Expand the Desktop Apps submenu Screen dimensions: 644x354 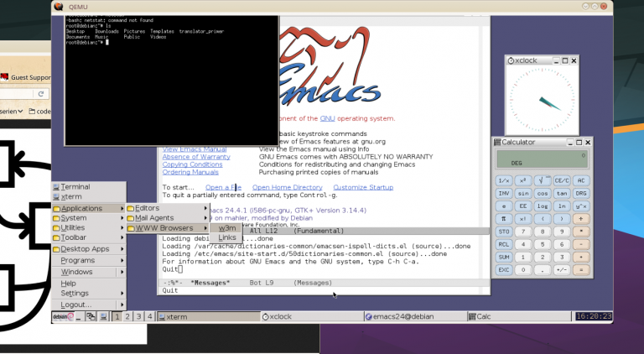click(x=89, y=249)
